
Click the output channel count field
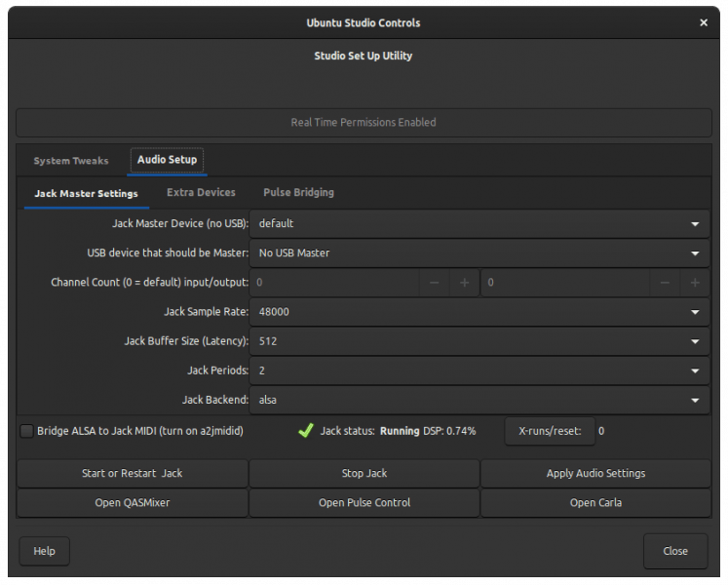[565, 283]
